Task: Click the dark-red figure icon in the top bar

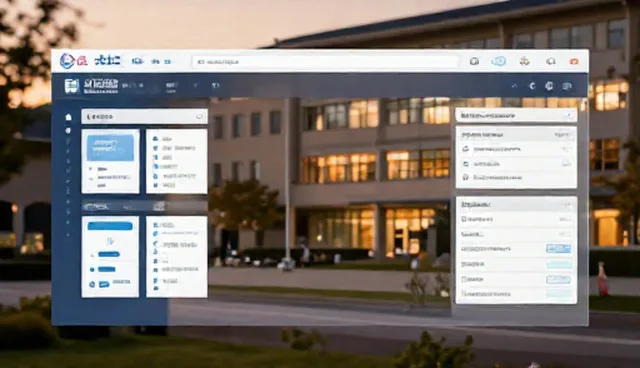Action: click(524, 61)
